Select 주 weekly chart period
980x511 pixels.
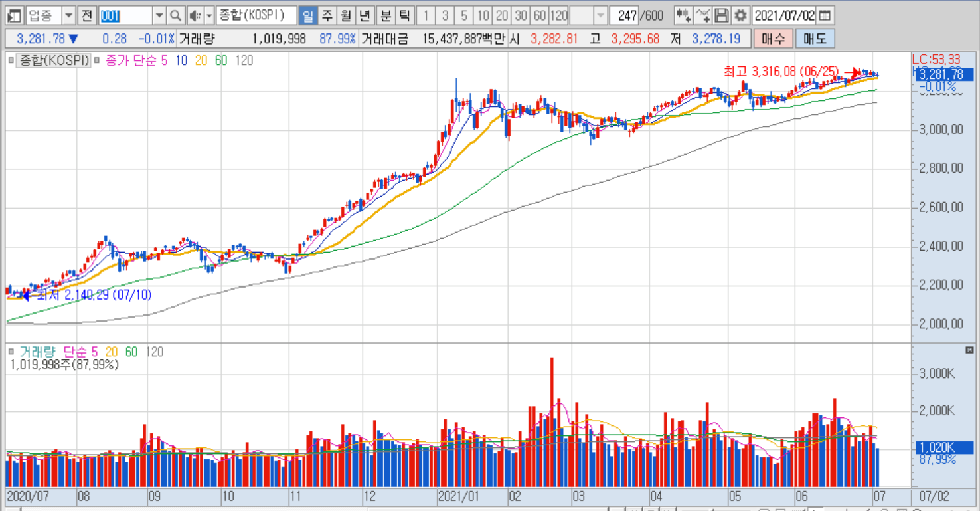327,15
